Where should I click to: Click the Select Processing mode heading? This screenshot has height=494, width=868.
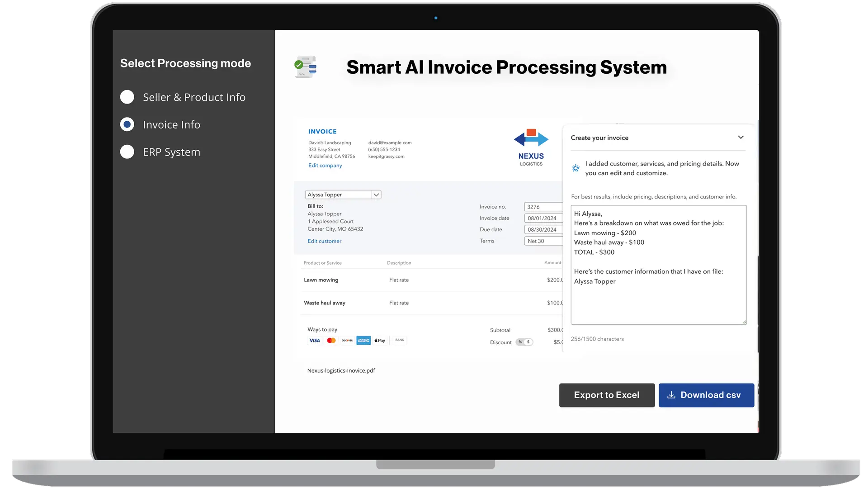pyautogui.click(x=185, y=63)
